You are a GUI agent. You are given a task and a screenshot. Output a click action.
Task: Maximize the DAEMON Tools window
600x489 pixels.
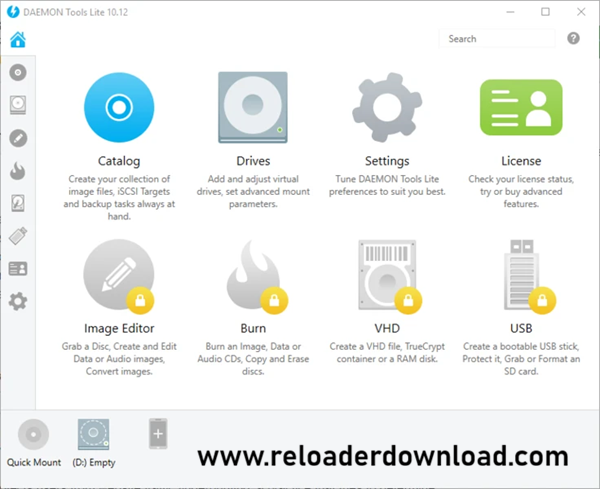545,12
